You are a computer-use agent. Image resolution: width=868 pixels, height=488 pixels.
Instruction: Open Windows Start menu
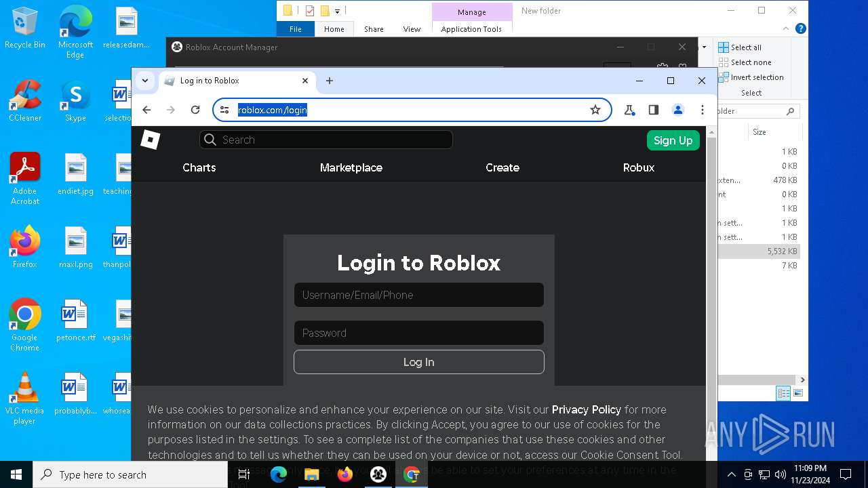tap(16, 474)
